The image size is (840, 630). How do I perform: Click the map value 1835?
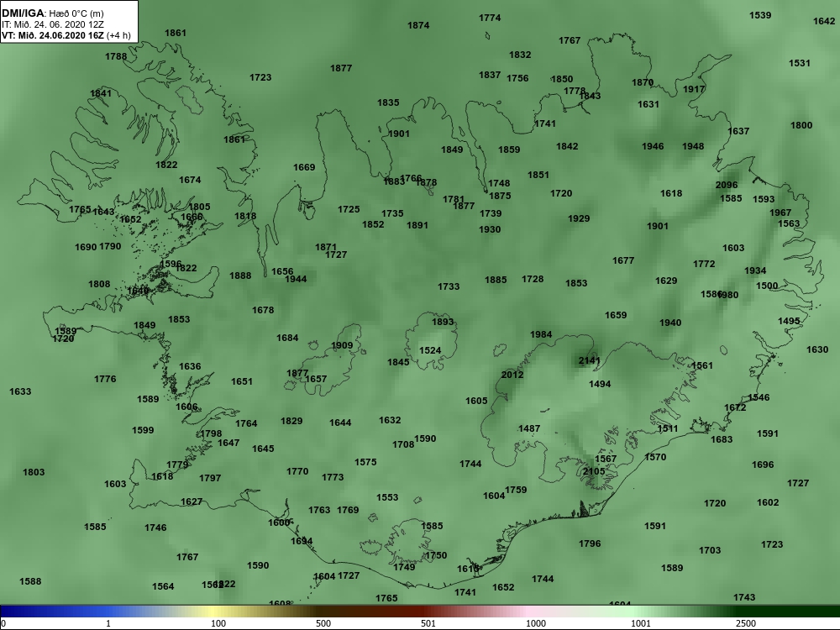[388, 102]
